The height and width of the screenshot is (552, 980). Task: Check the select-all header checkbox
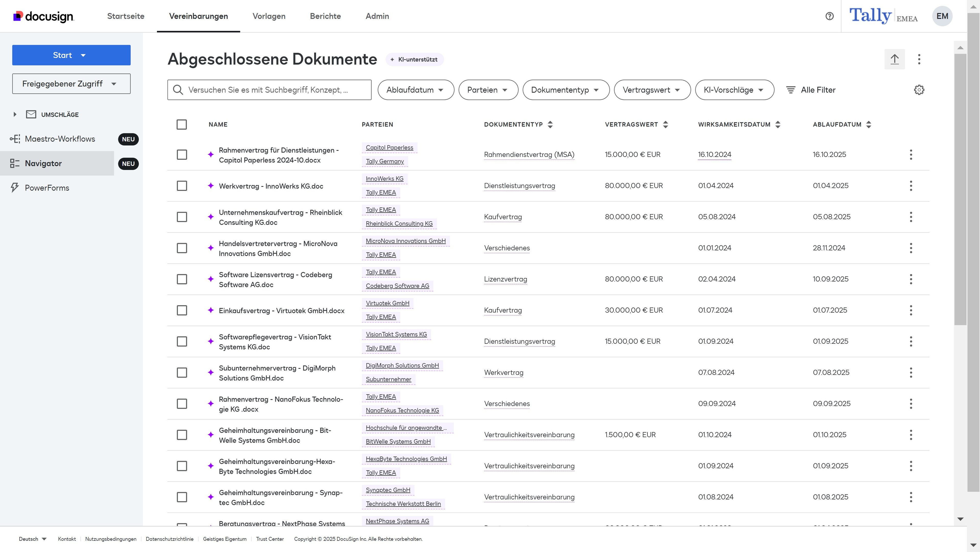pos(181,124)
